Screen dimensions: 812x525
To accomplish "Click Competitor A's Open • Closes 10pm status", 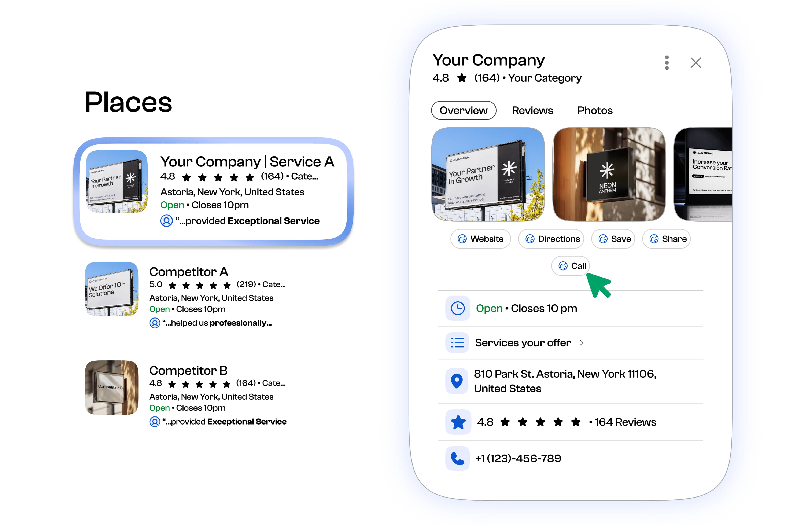I will click(187, 309).
